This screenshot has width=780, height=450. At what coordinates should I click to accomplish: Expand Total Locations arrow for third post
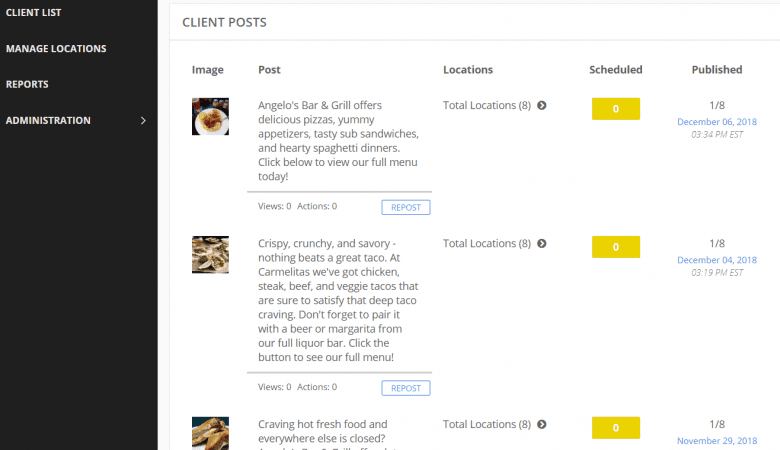point(542,424)
